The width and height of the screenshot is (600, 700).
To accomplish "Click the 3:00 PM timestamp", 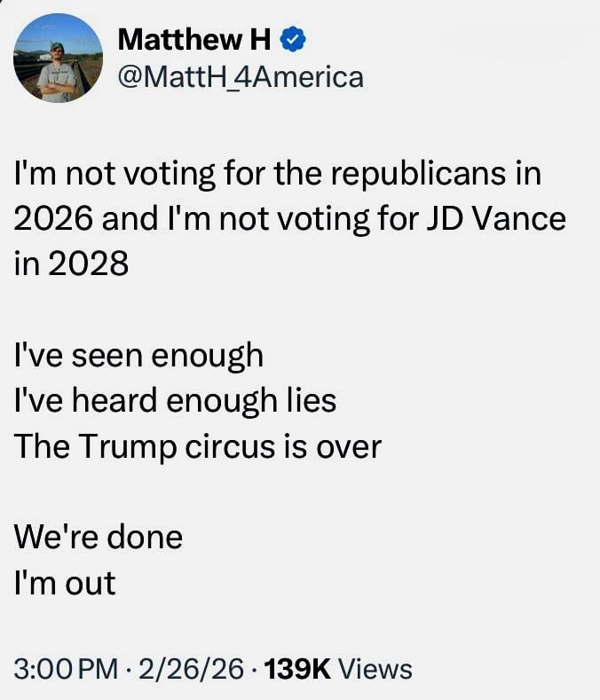I will point(67,668).
